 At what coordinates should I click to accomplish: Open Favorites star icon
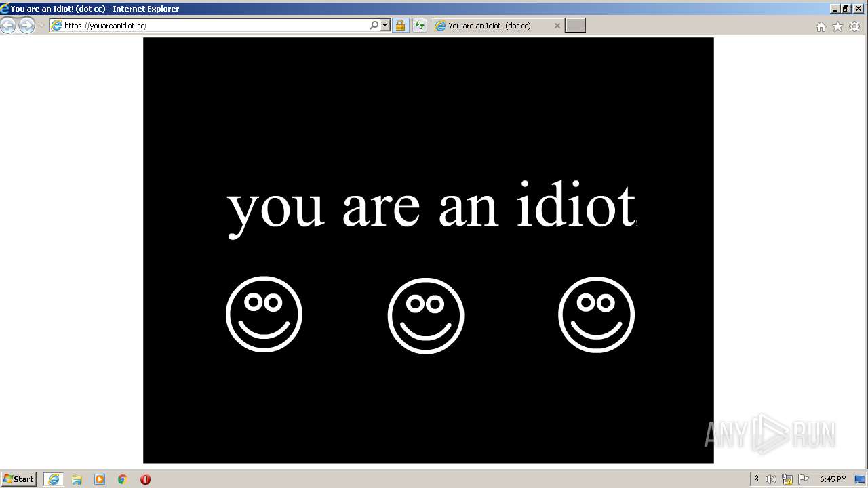837,26
